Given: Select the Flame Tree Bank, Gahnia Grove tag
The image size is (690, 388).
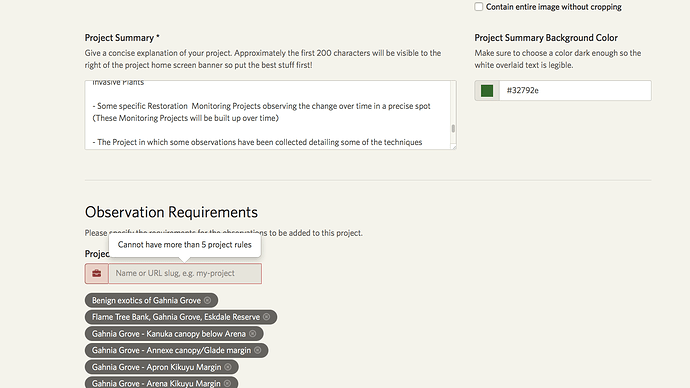Looking at the screenshot, I should 176,317.
